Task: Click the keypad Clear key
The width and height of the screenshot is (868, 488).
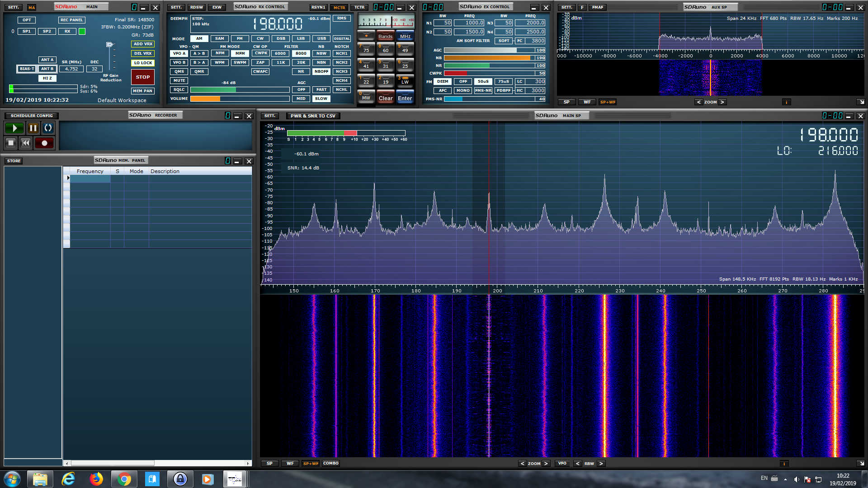Action: [x=386, y=98]
